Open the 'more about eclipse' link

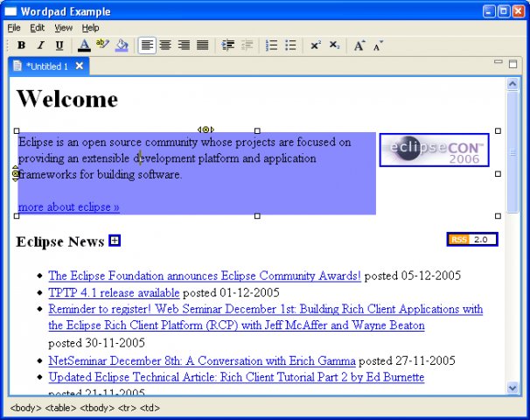pyautogui.click(x=69, y=206)
